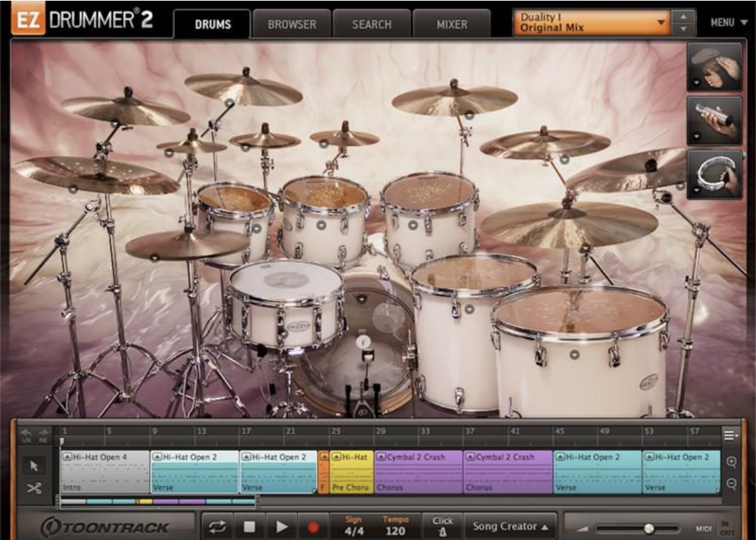The image size is (756, 540).
Task: Select next preset with down arrow
Action: pyautogui.click(x=684, y=30)
